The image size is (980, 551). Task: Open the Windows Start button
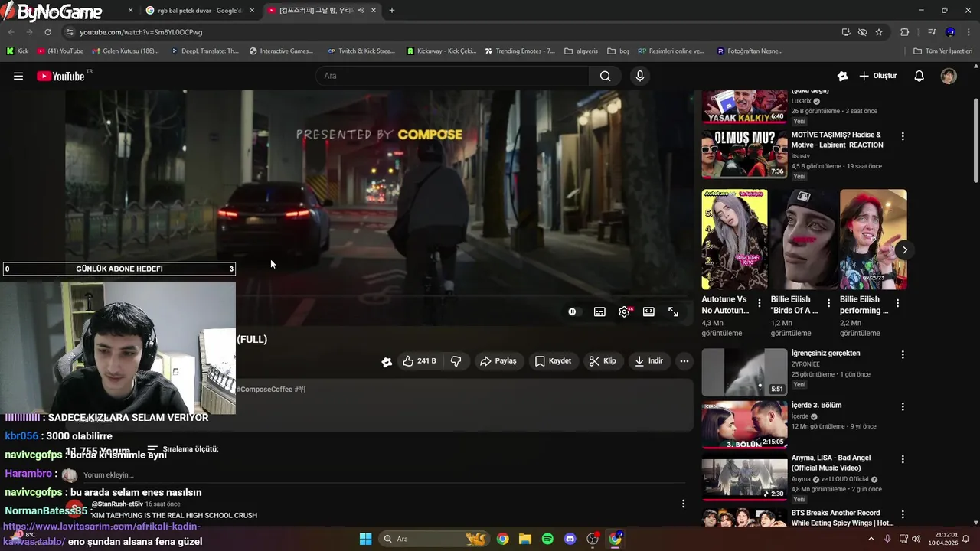point(365,539)
